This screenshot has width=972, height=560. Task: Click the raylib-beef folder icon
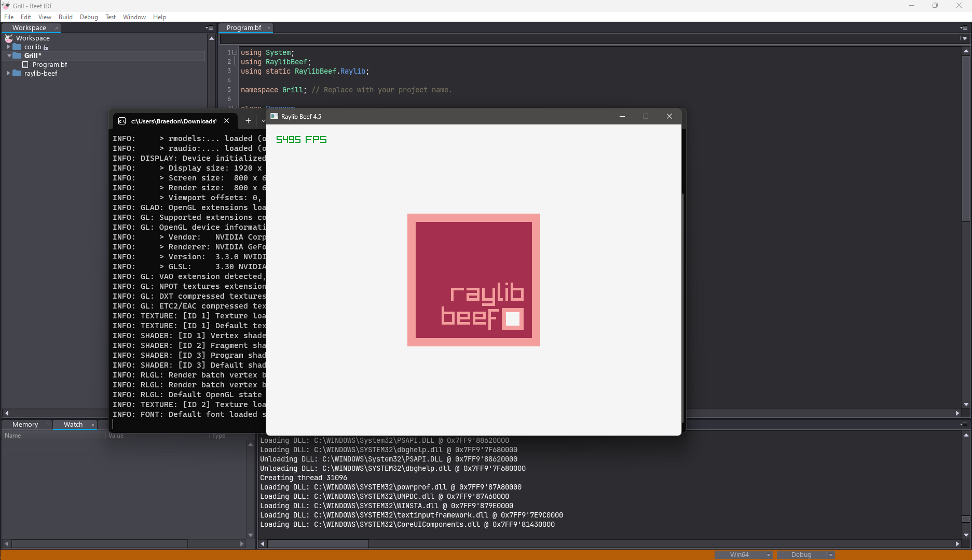(x=17, y=74)
